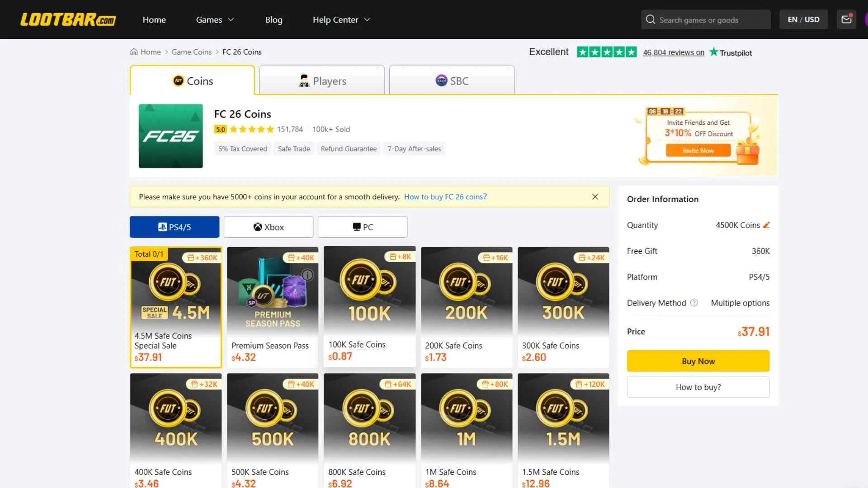This screenshot has height=488, width=868.
Task: Click Game Coins breadcrumb link
Action: [x=192, y=52]
